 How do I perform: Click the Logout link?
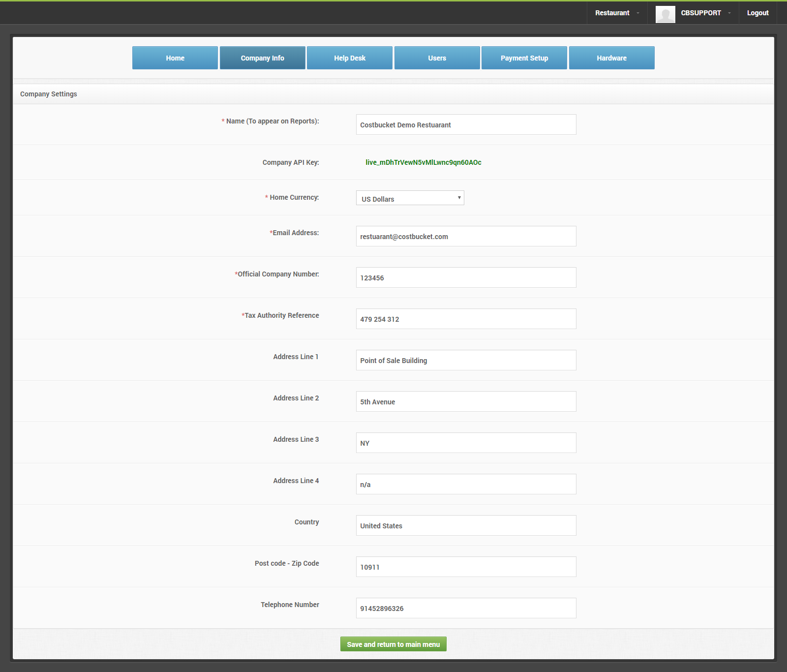tap(757, 13)
